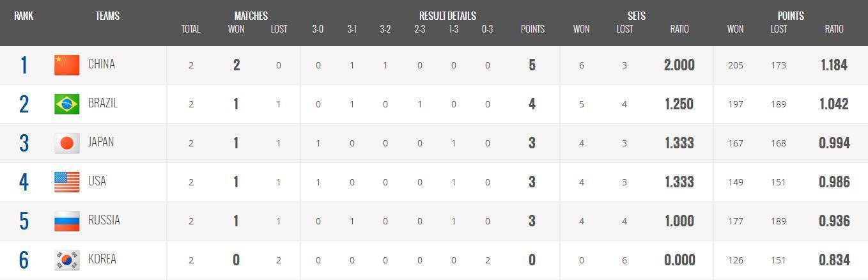
Task: Click the Brazil flag icon
Action: coord(66,104)
